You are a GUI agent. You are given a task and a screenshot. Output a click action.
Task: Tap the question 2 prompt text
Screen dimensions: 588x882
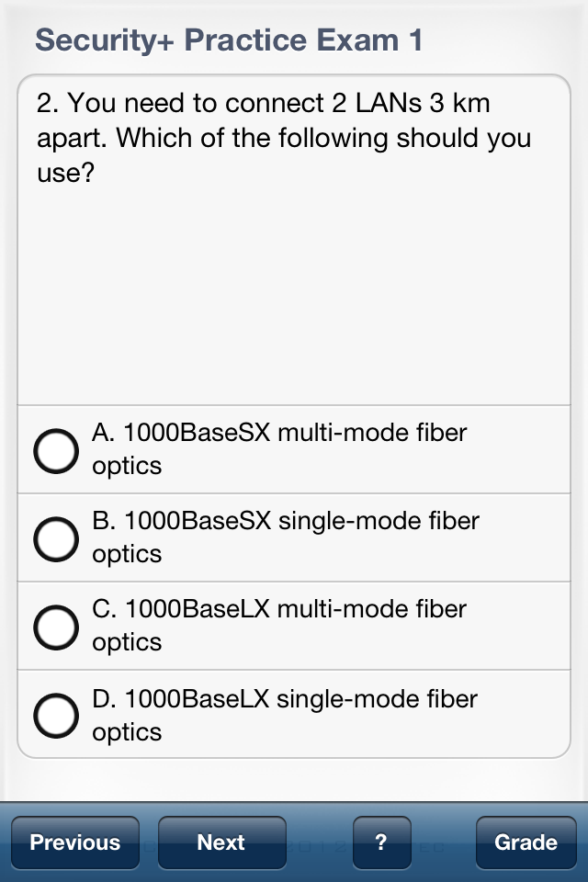tap(283, 137)
